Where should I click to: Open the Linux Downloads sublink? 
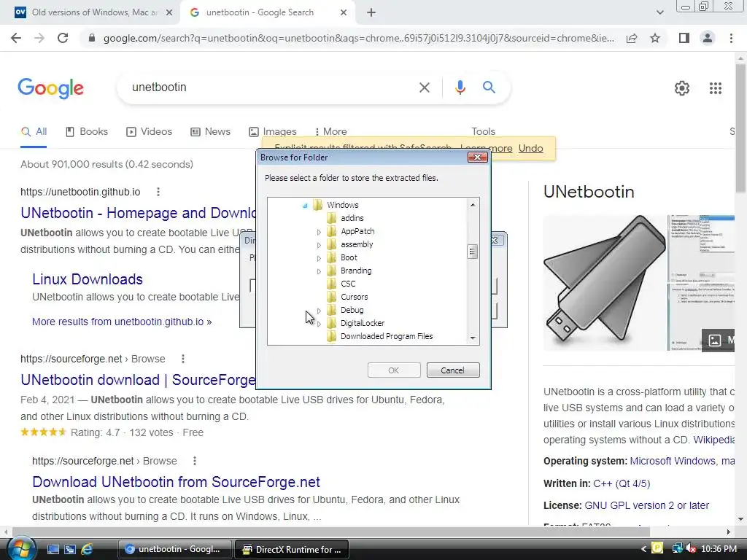coord(88,279)
